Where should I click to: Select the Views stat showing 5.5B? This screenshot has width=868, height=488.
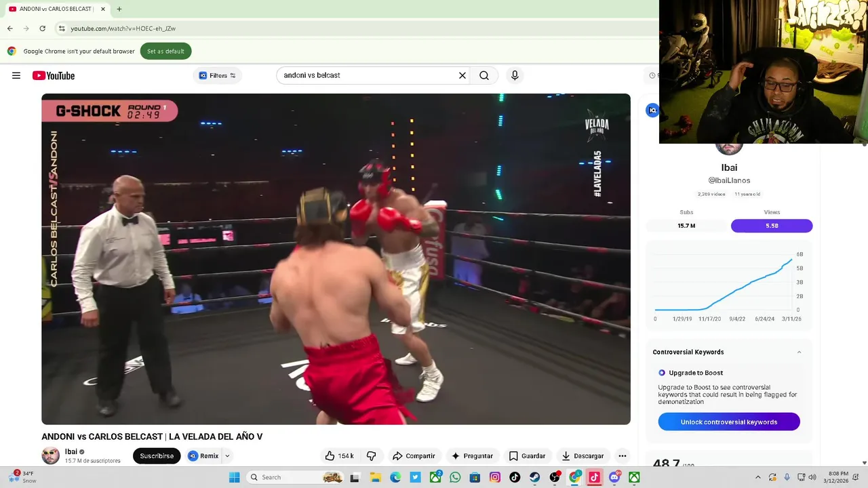pyautogui.click(x=772, y=226)
